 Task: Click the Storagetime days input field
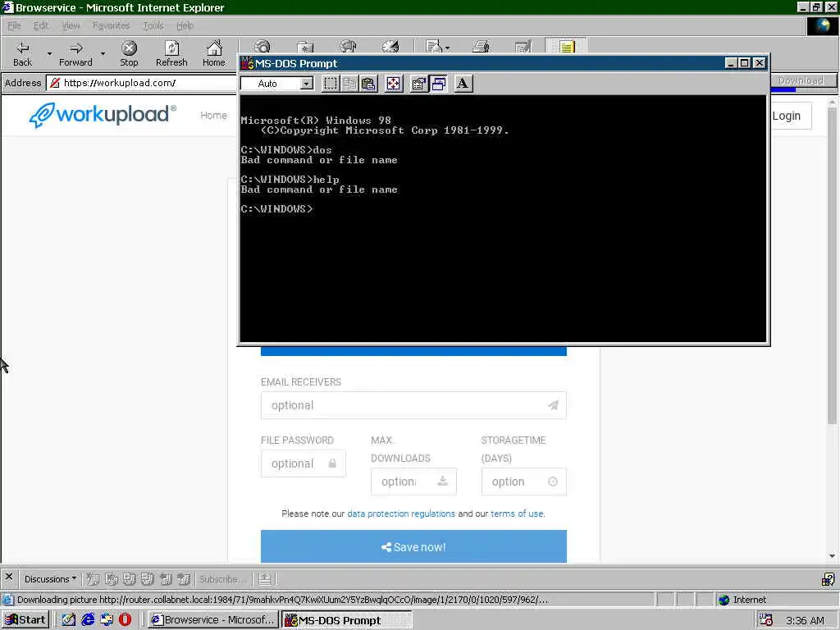(x=524, y=482)
